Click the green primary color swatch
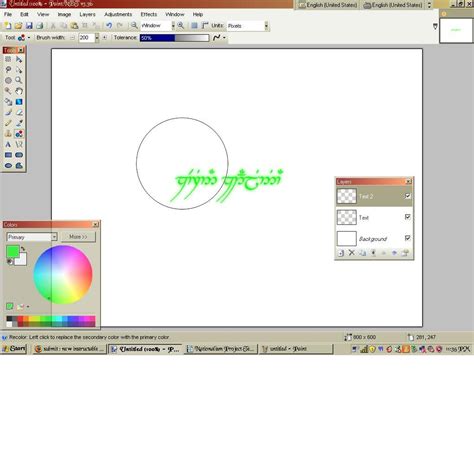Viewport: 474px width, 474px height. [13, 252]
